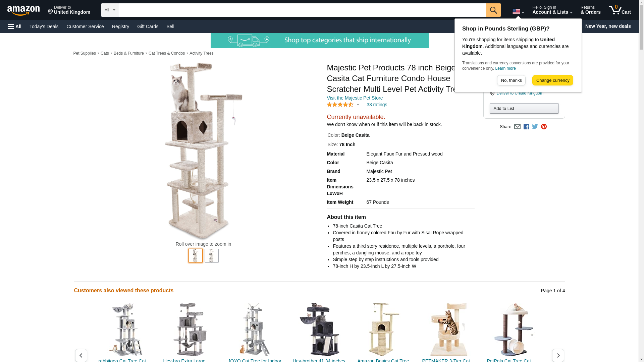644x362 pixels.
Task: Expand the Add to List dropdown
Action: [x=524, y=109]
